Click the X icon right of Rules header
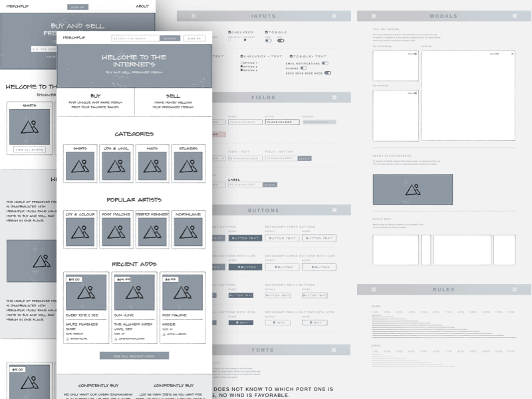Viewport: 532px width, 399px height. pyautogui.click(x=515, y=289)
